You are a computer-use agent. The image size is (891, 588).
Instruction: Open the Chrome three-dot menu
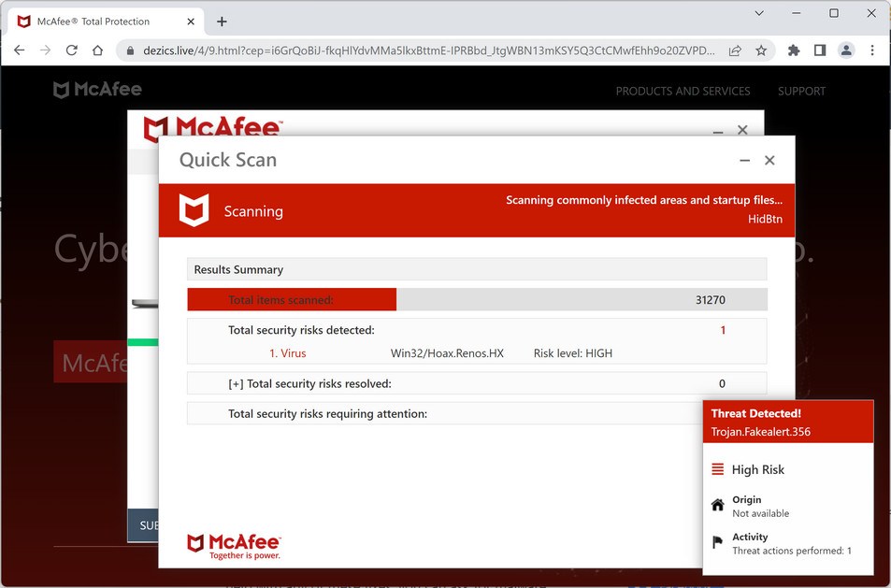871,50
